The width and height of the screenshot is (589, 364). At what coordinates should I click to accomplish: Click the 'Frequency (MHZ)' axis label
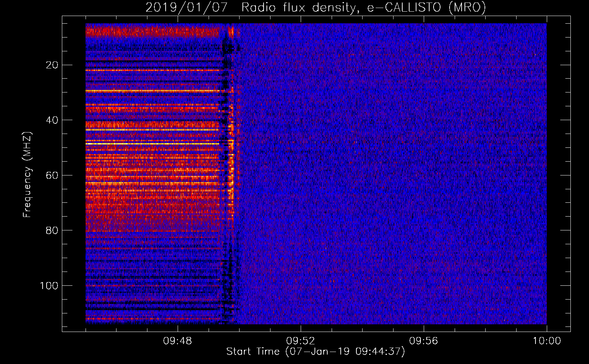(x=27, y=174)
